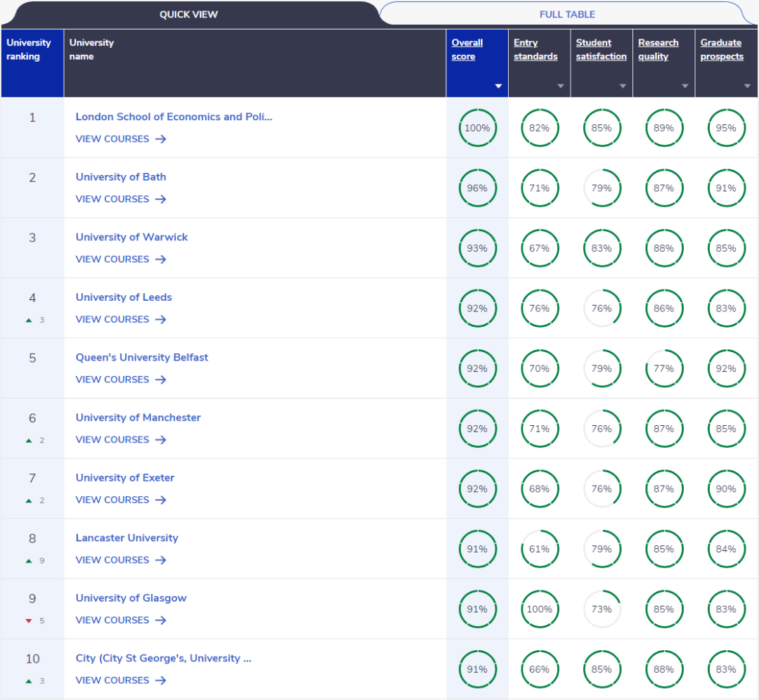
Task: Click red down arrow under Glasgow rank
Action: (29, 621)
